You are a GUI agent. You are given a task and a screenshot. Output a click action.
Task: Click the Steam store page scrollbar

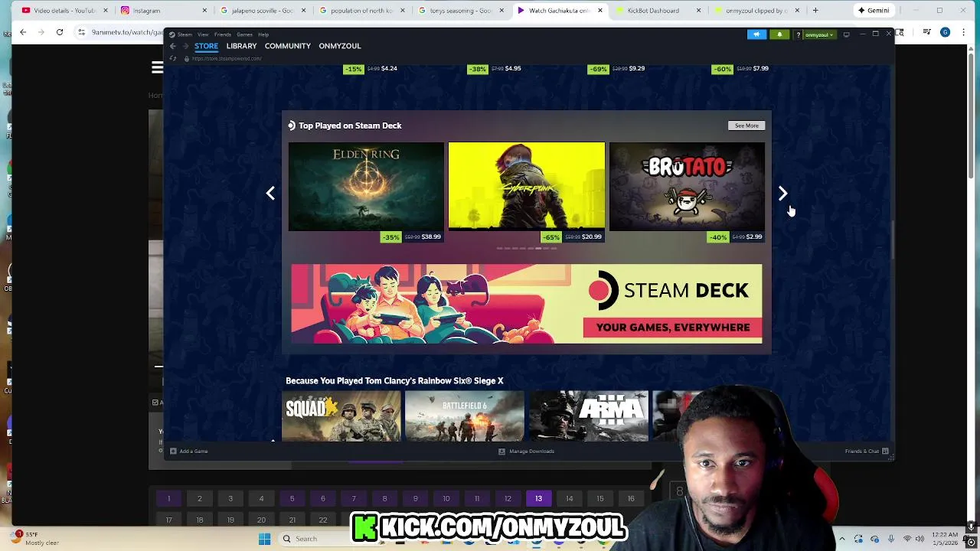pyautogui.click(x=892, y=240)
